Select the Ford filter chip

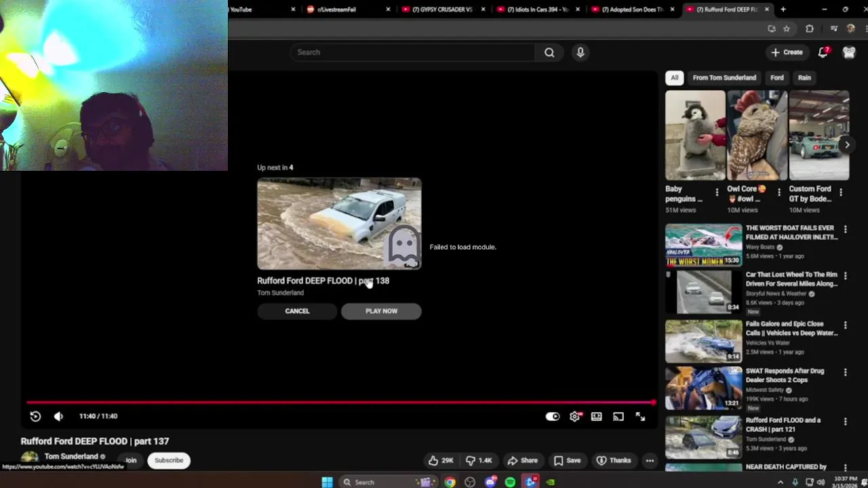point(777,77)
